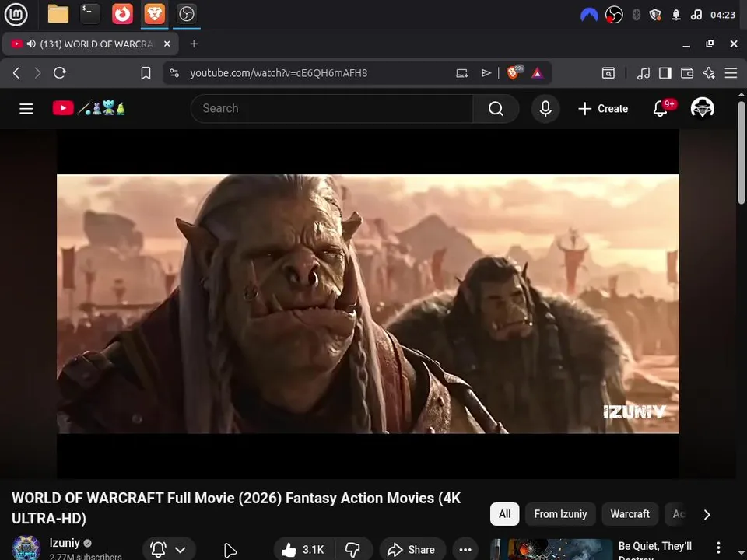View site settings icon in address bar
The height and width of the screenshot is (560, 747).
point(174,73)
